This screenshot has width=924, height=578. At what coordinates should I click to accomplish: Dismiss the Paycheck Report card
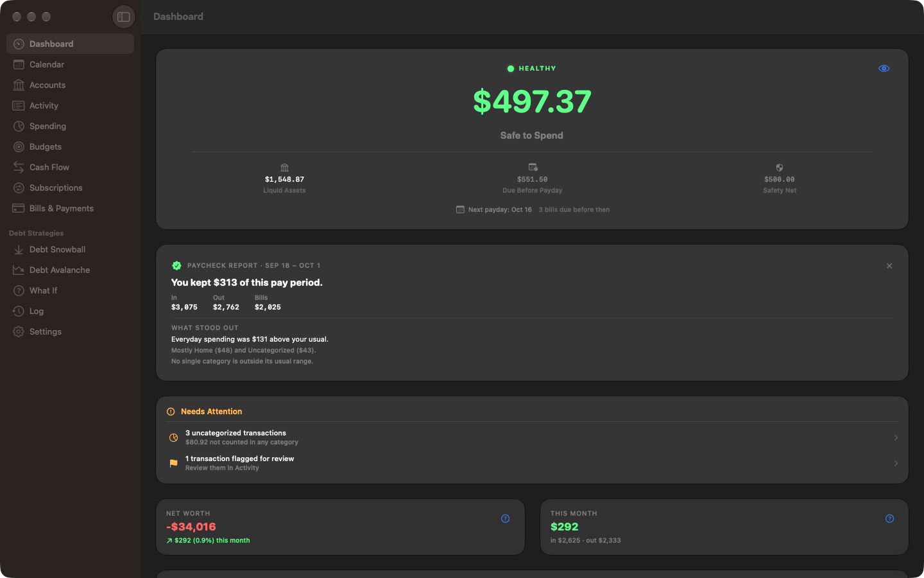click(x=889, y=266)
